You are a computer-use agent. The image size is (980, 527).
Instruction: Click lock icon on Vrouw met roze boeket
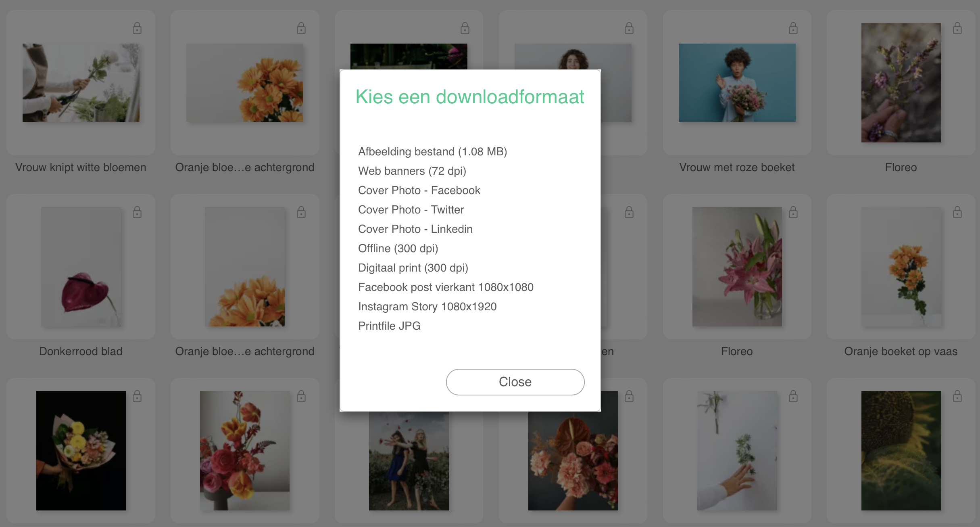point(793,28)
